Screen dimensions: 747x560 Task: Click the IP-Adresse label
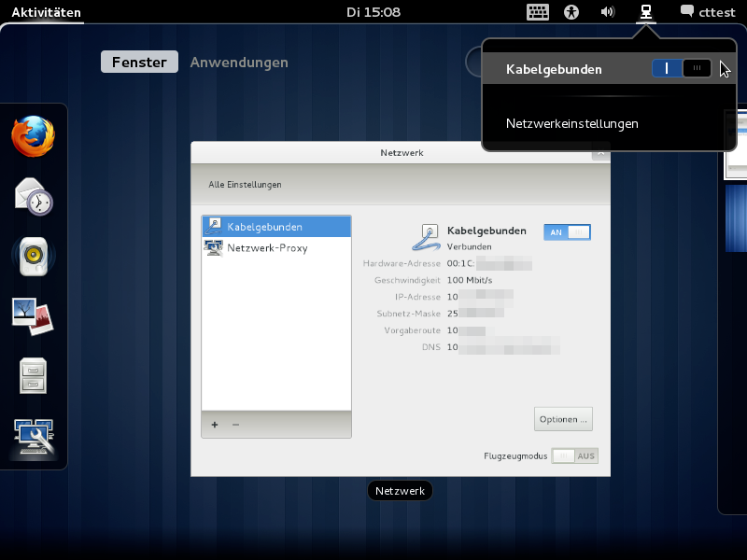tap(417, 297)
